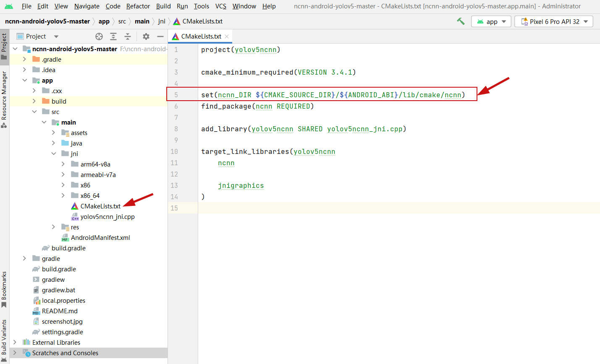The height and width of the screenshot is (364, 600).
Task: Click the jni breadcrumb in navigation bar
Action: (x=162, y=21)
